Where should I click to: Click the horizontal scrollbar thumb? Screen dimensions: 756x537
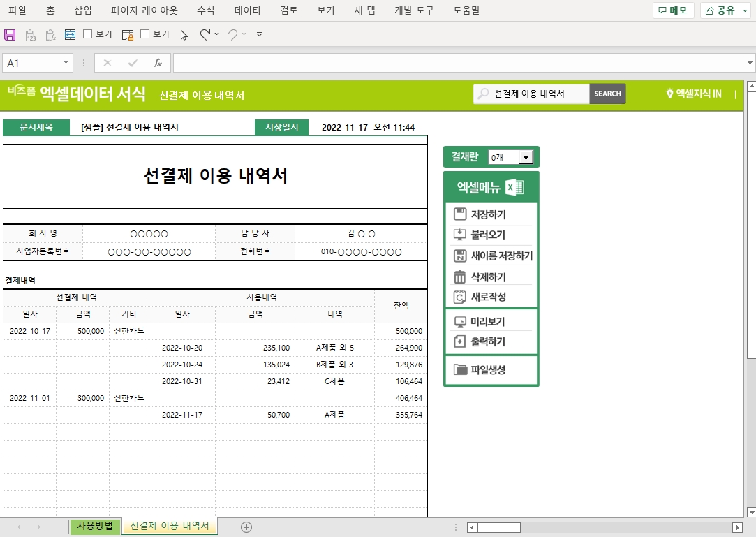(x=498, y=527)
